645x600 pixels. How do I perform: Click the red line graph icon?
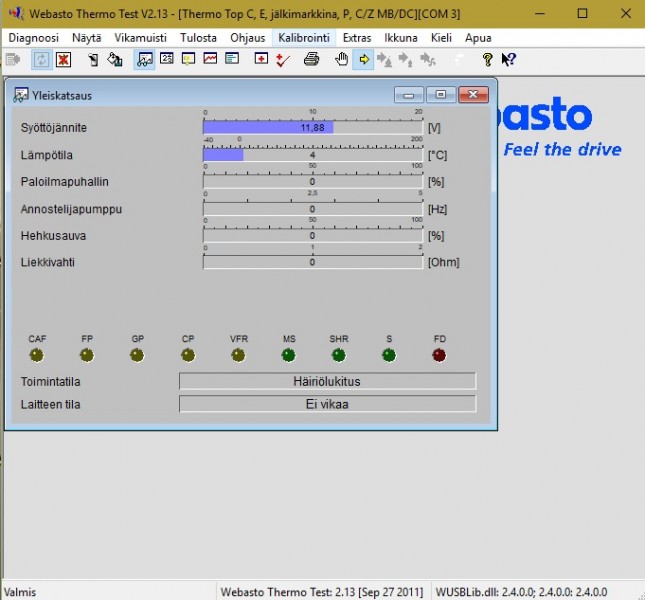[x=210, y=60]
